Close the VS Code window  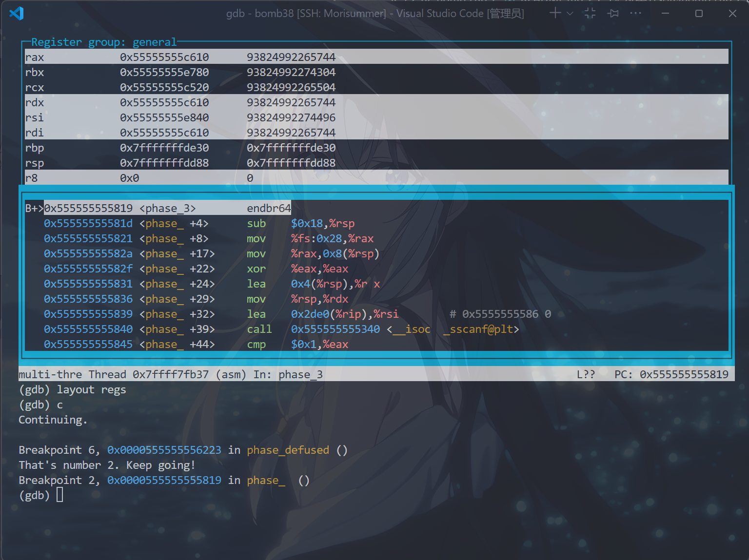pyautogui.click(x=732, y=13)
